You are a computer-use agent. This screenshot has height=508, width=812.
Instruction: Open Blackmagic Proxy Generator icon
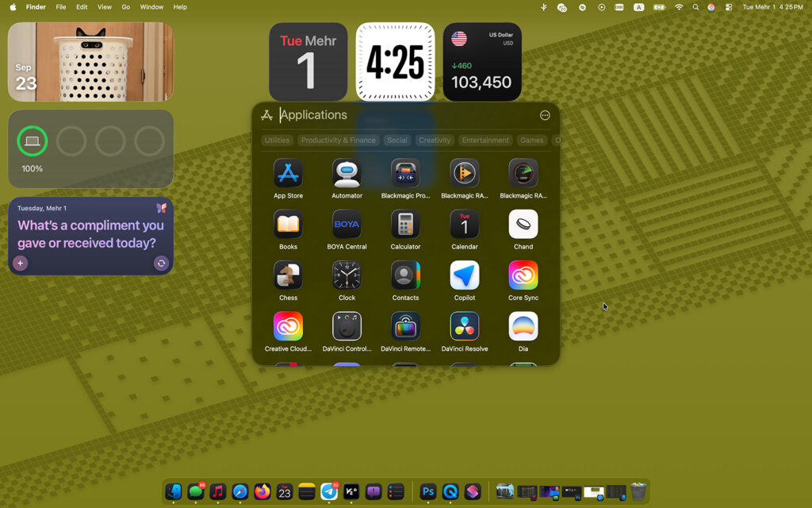pyautogui.click(x=405, y=173)
